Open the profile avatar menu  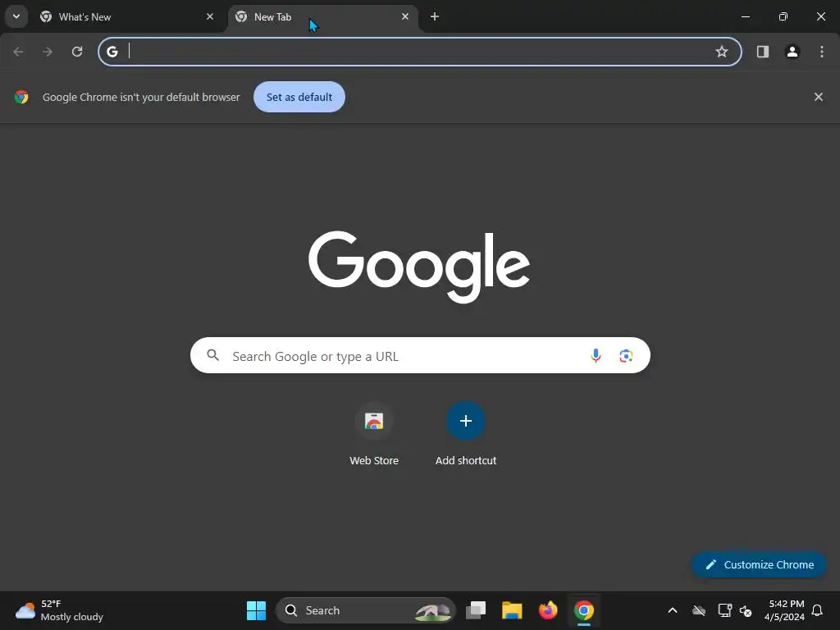pyautogui.click(x=792, y=52)
